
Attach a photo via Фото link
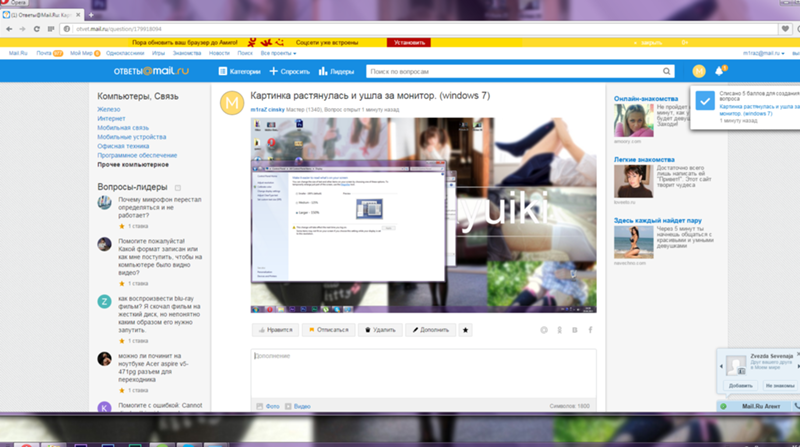(268, 407)
